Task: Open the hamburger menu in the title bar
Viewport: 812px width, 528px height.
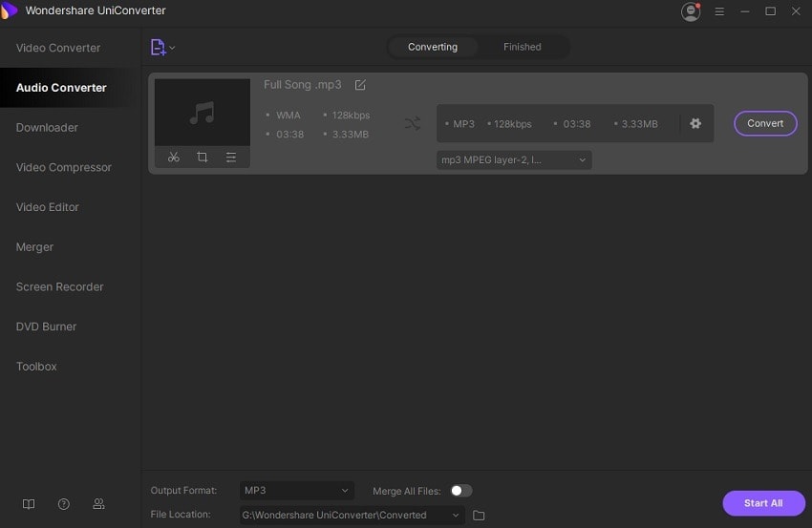Action: point(719,11)
